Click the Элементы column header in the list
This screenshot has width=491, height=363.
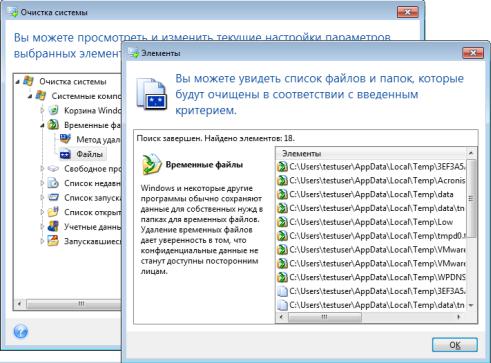(372, 153)
